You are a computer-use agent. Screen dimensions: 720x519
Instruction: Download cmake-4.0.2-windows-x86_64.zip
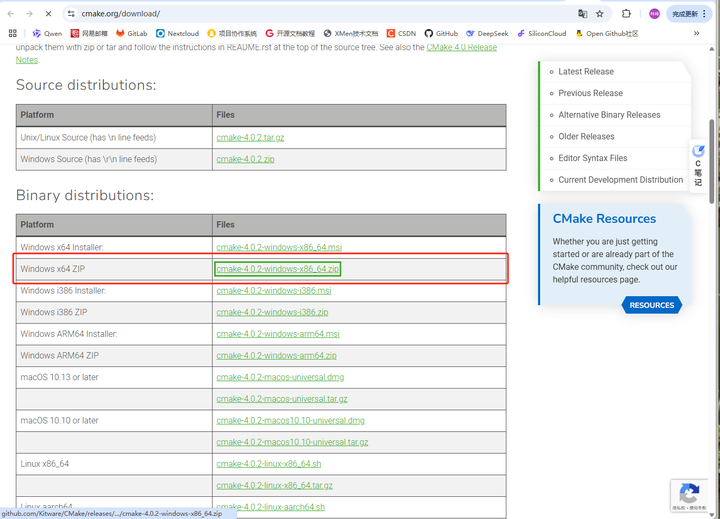tap(278, 269)
